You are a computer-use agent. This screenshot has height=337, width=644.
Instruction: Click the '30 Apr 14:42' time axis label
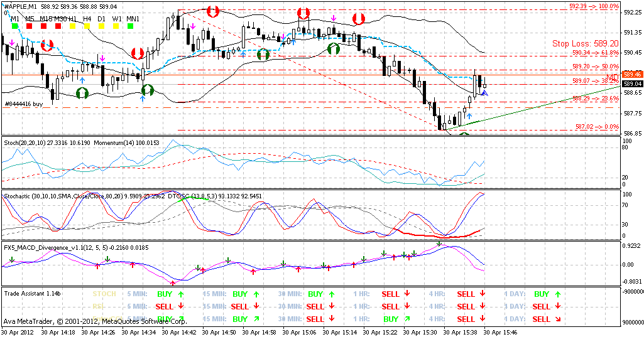tap(178, 331)
